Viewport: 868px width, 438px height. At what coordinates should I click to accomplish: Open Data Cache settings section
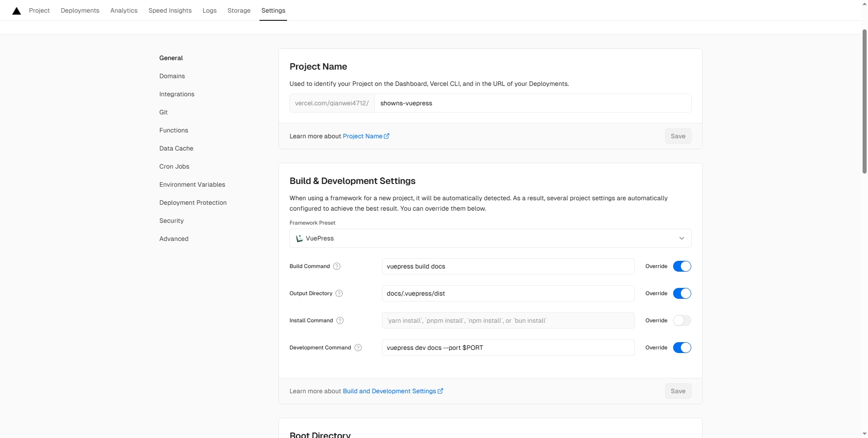click(176, 148)
